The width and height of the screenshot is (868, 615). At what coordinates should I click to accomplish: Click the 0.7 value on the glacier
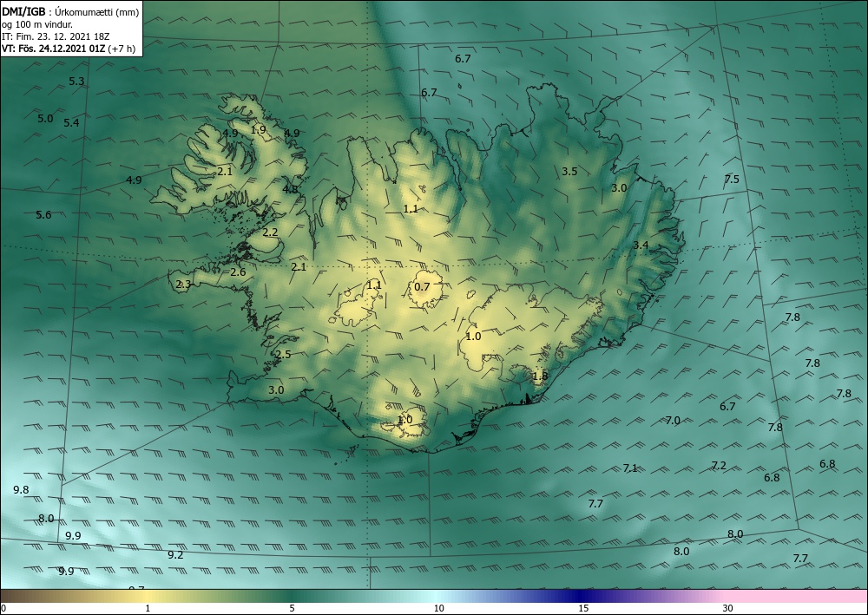(422, 286)
